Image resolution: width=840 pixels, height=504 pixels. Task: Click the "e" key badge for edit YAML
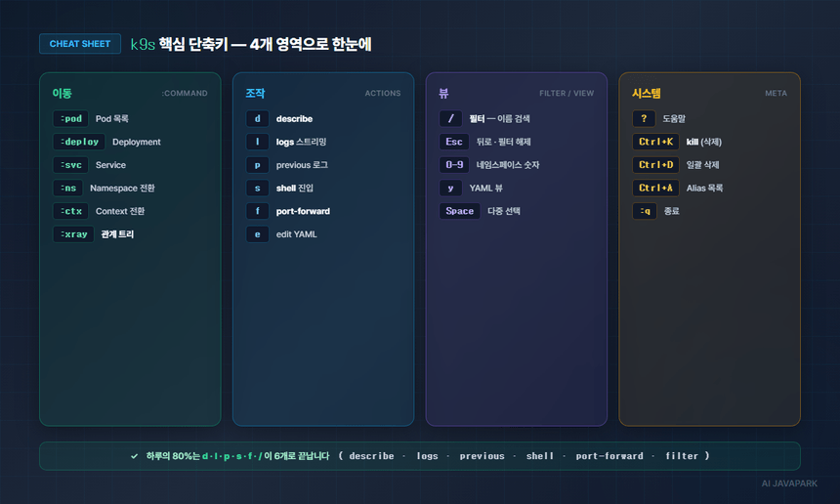[x=257, y=234]
